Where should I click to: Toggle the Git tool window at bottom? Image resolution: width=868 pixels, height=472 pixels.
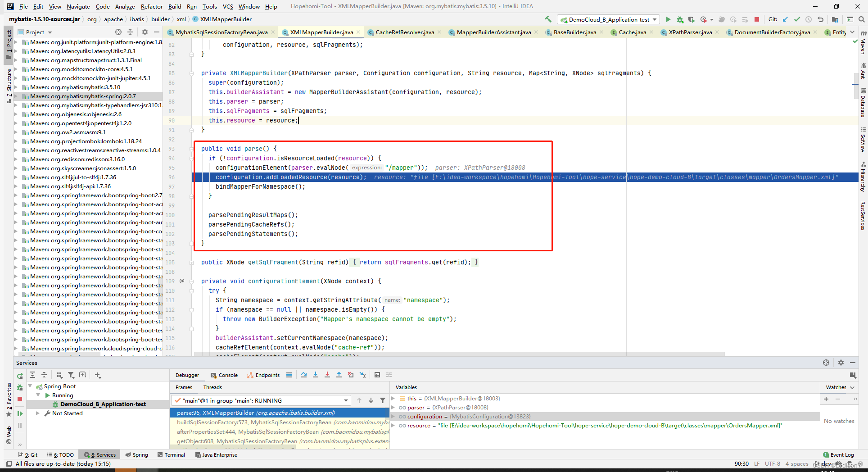click(28, 455)
